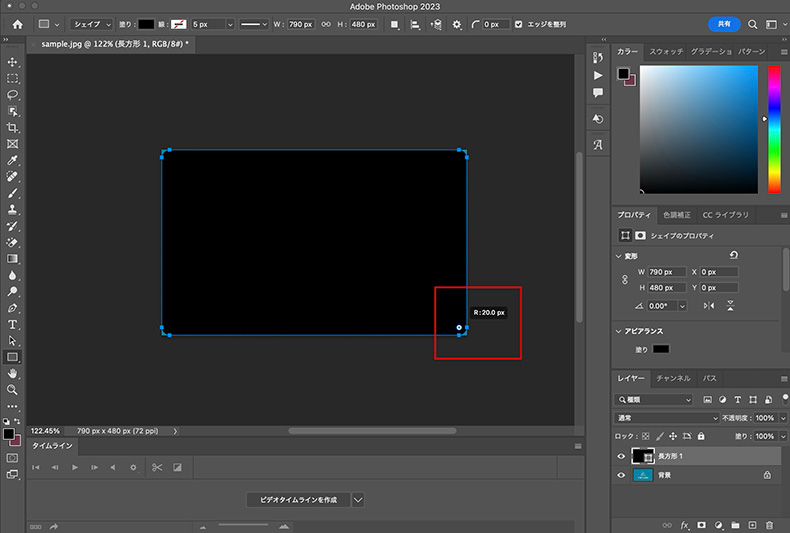
Task: Hide the 長方形 1 layer
Action: click(x=621, y=456)
